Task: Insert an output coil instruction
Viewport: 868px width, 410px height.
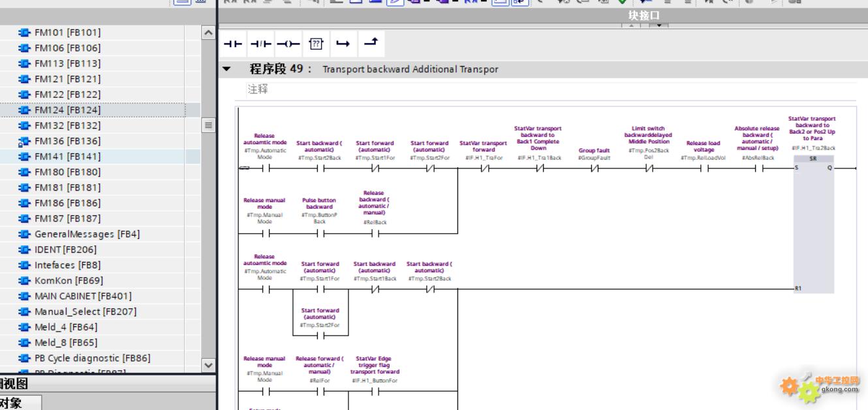Action: [x=288, y=44]
